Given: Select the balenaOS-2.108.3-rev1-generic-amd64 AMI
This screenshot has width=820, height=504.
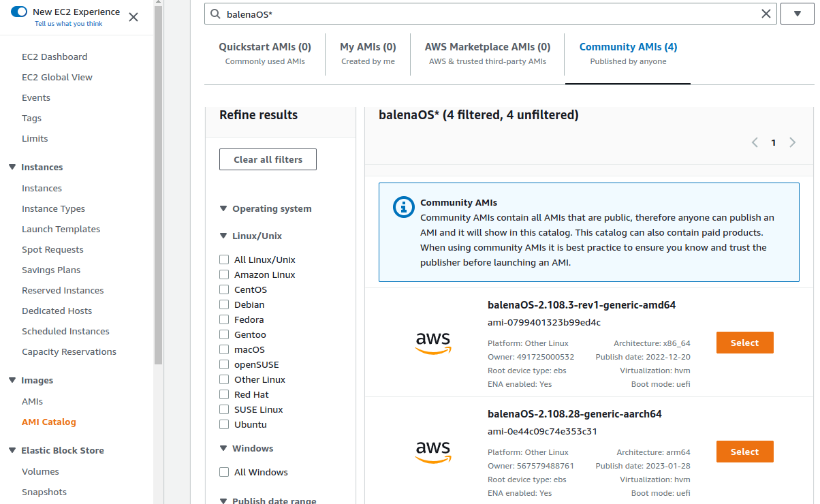Looking at the screenshot, I should pyautogui.click(x=744, y=343).
